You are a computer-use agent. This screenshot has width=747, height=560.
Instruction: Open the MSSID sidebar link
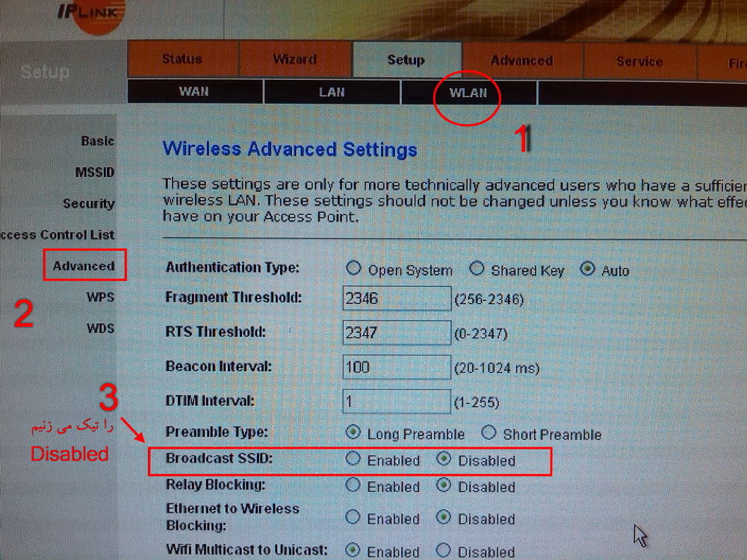pyautogui.click(x=95, y=172)
